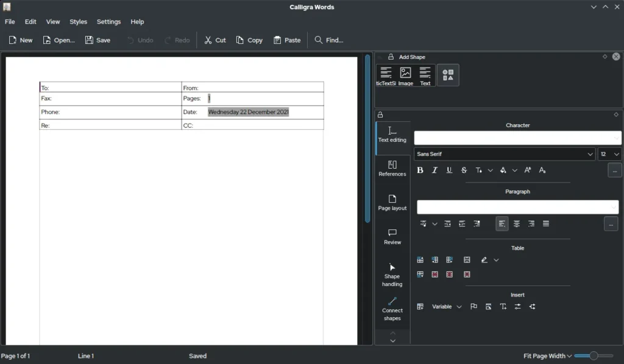Click the text color icon
624x364 pixels.
tap(479, 170)
